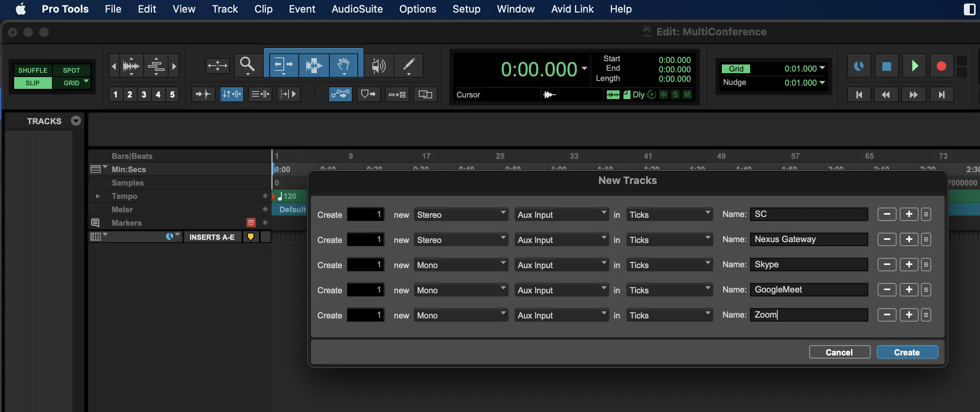The width and height of the screenshot is (980, 412).
Task: Open the Nudge value dropdown
Action: coord(822,83)
